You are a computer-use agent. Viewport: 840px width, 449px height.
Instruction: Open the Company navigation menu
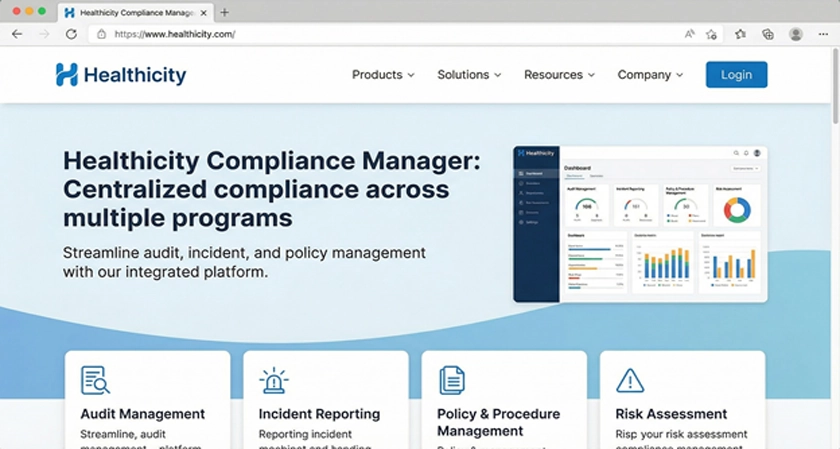coord(650,75)
